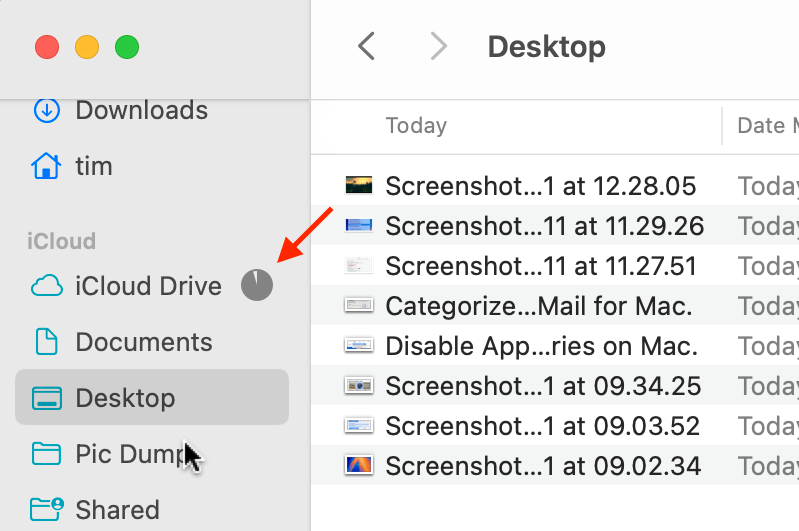Select the Categorize…Mail for Mac file
This screenshot has width=799, height=531.
pos(538,306)
